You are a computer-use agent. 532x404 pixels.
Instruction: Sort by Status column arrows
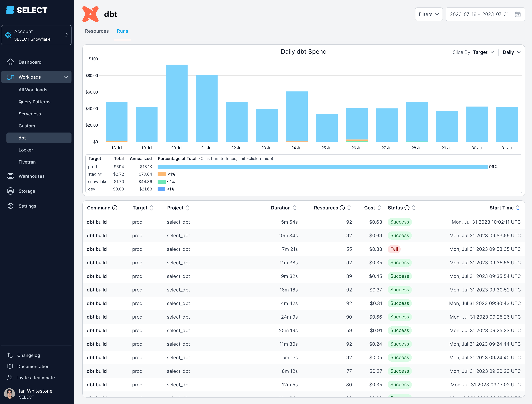click(x=414, y=208)
